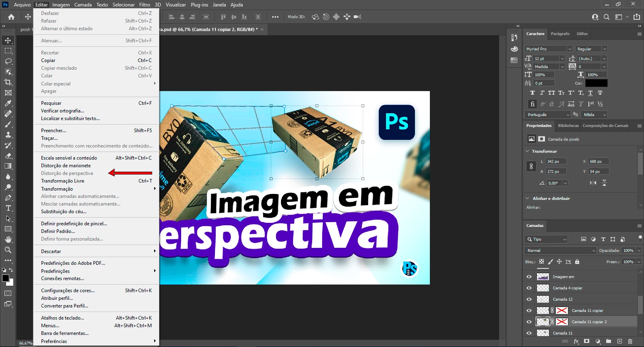Image resolution: width=644 pixels, height=347 pixels.
Task: Click the 3D camera video icon
Action: [x=357, y=17]
